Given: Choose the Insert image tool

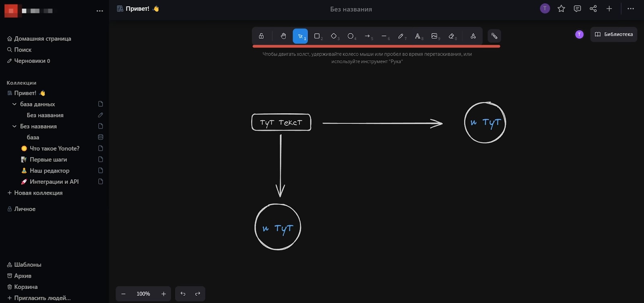Looking at the screenshot, I should click(434, 36).
